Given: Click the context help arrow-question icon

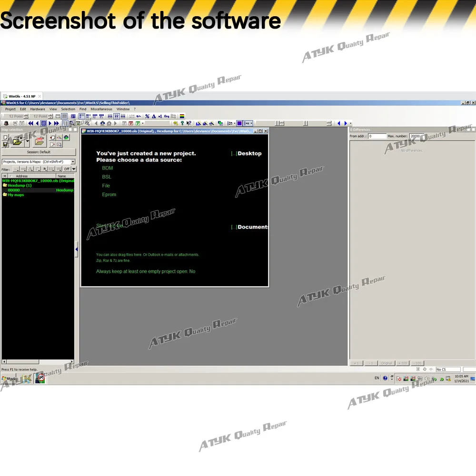Looking at the screenshot, I should [x=189, y=123].
